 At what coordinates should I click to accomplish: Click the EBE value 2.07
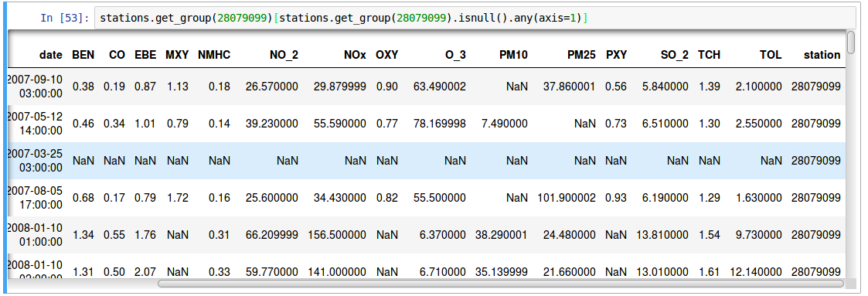pyautogui.click(x=145, y=272)
